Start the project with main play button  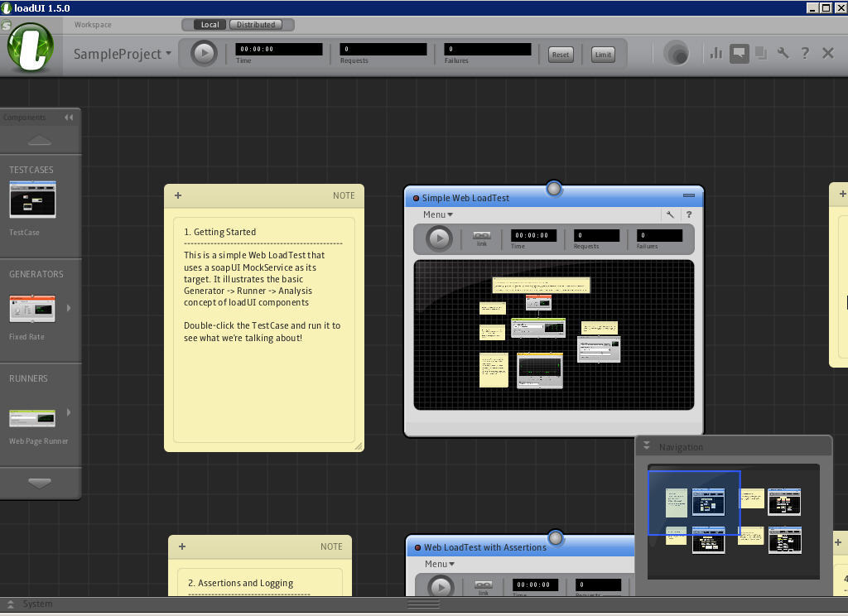[x=204, y=53]
